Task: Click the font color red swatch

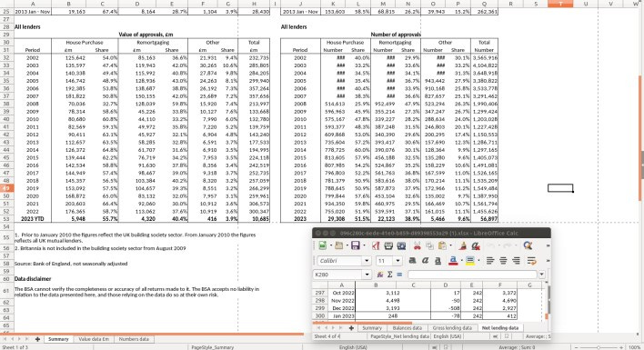Action: [453, 261]
